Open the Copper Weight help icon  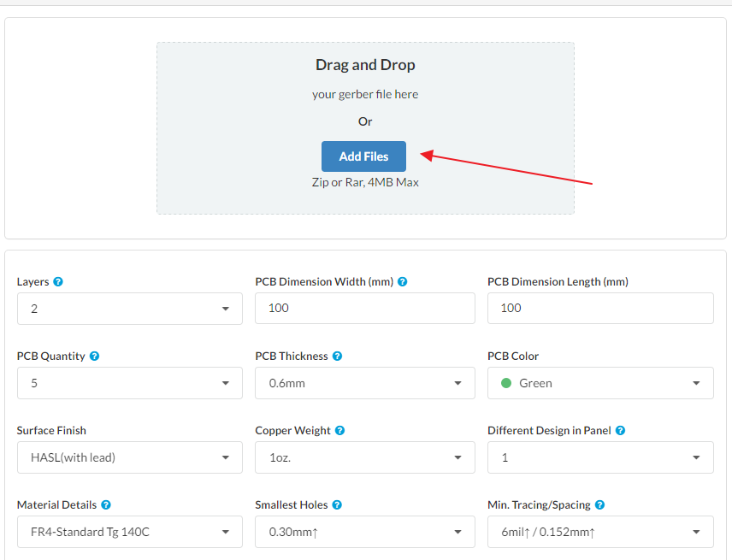(339, 430)
